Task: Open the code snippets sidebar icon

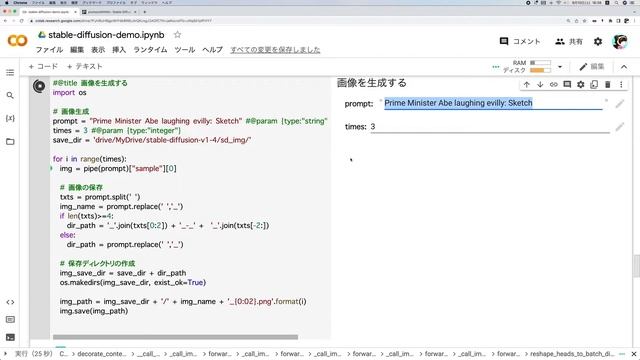Action: point(10,302)
